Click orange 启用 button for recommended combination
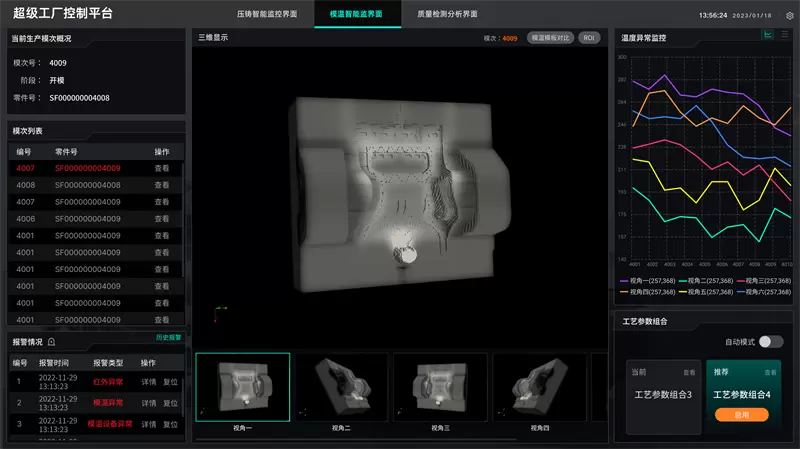Screen dimensions: 800x449 tap(742, 414)
